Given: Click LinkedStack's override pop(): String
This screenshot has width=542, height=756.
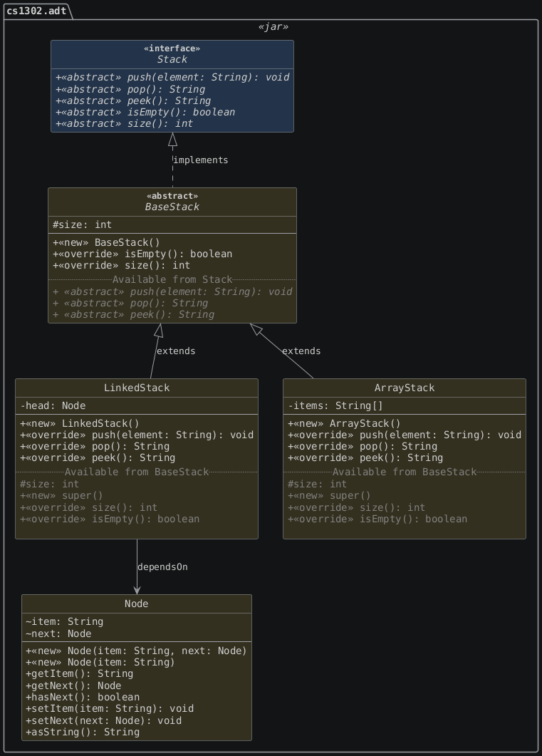Looking at the screenshot, I should pos(95,447).
